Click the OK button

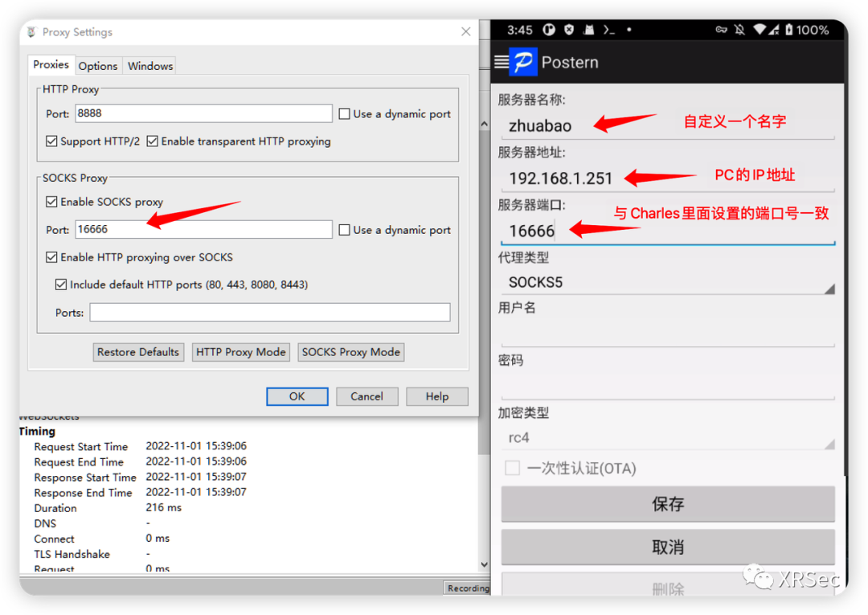click(x=297, y=396)
